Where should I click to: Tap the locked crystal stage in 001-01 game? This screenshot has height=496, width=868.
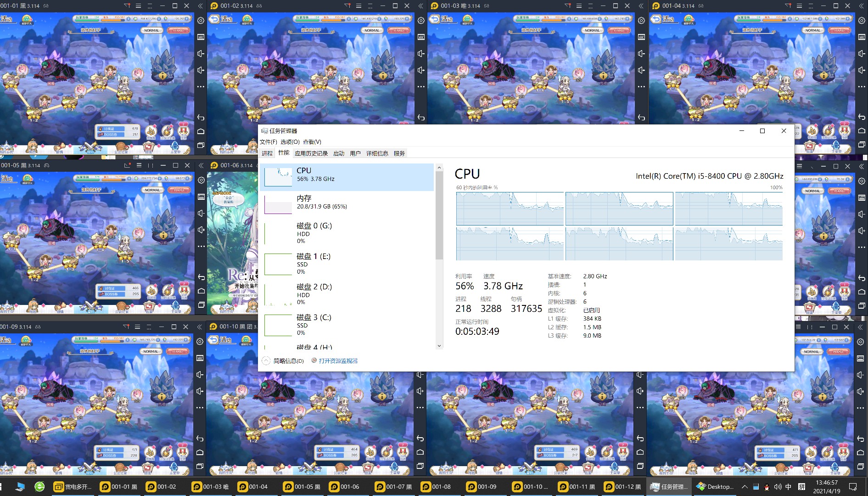click(162, 67)
